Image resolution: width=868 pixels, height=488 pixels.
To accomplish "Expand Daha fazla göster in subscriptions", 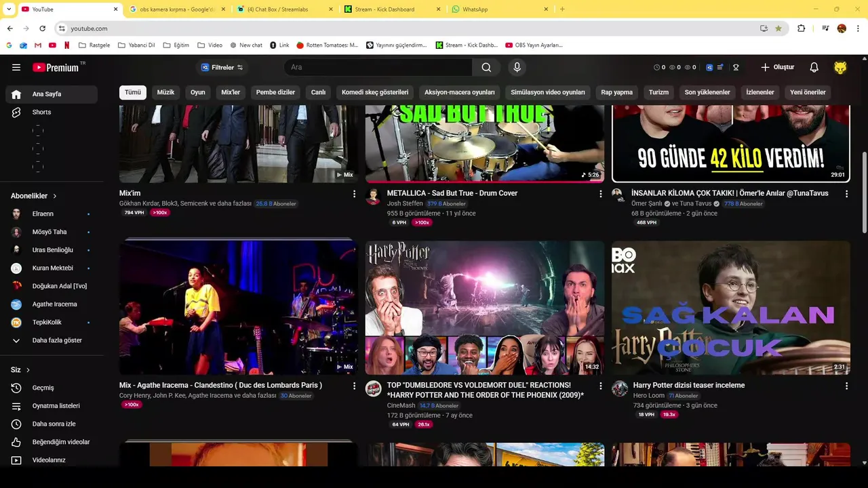I will pos(52,340).
